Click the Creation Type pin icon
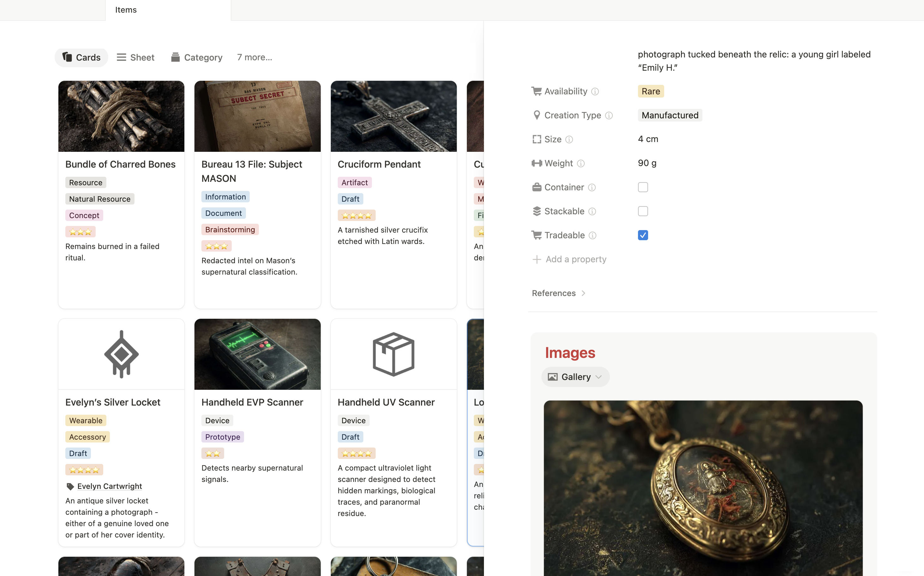 (x=536, y=115)
